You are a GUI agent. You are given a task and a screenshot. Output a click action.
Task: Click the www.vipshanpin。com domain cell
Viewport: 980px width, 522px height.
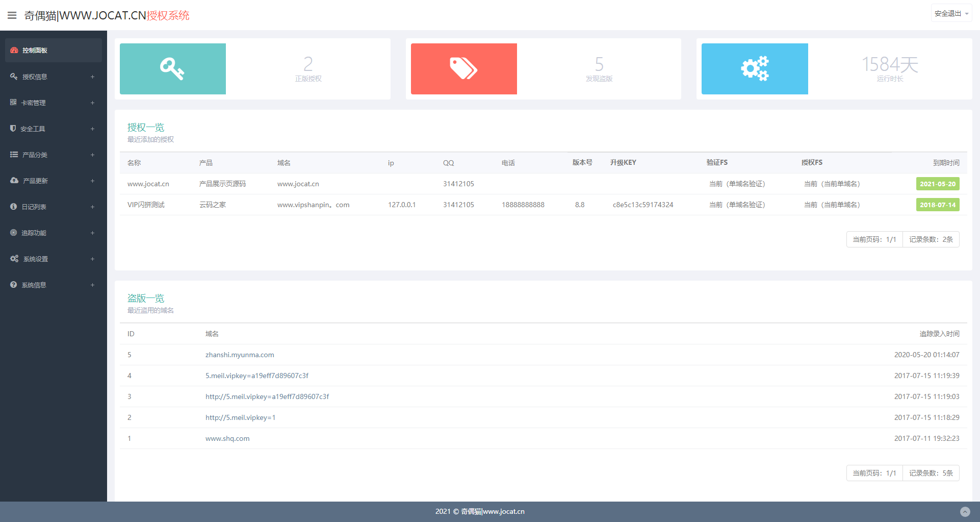pos(314,205)
